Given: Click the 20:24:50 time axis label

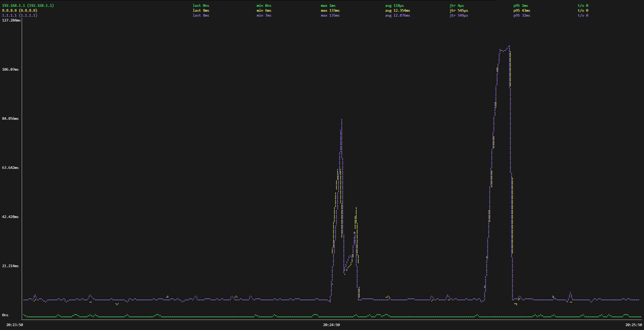Looking at the screenshot, I should click(x=332, y=325).
